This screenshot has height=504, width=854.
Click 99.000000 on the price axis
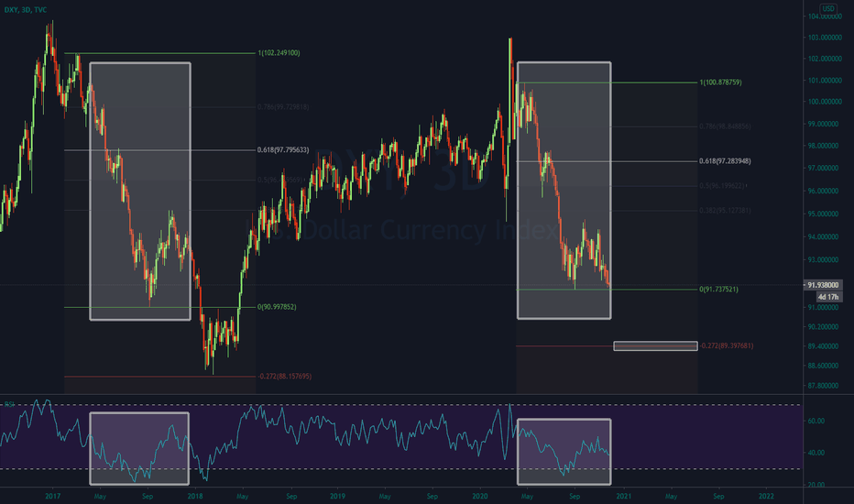(x=823, y=125)
